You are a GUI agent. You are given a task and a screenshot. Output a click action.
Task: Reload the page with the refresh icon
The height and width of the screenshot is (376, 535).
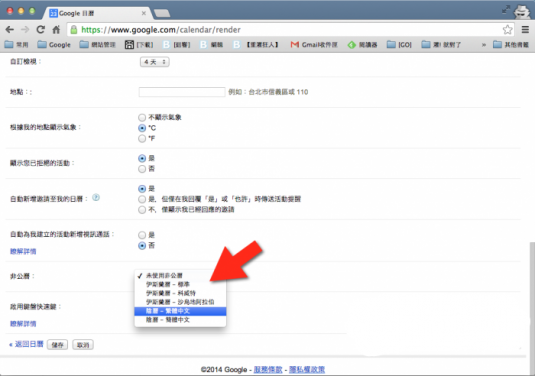click(x=41, y=30)
